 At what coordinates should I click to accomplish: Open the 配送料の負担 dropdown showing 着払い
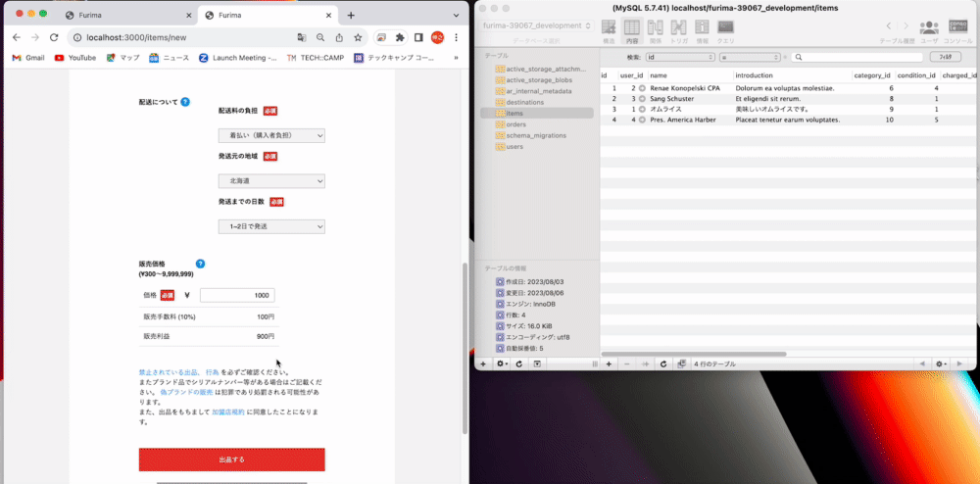271,135
